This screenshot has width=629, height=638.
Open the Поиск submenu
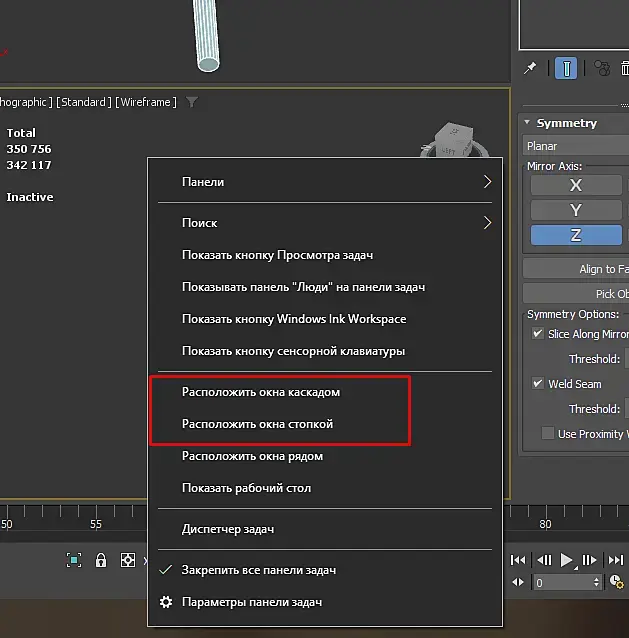coord(325,223)
